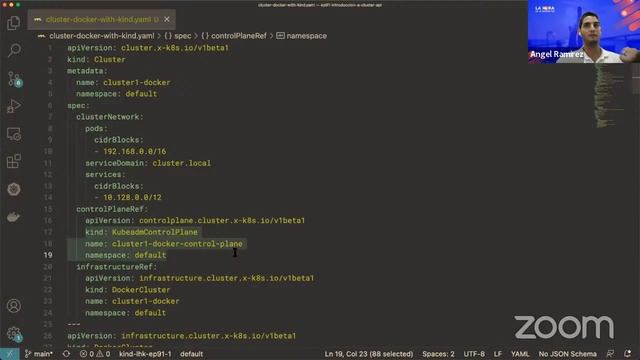Viewport: 640px width, 360px height.
Task: Open the Manage settings gear
Action: (x=14, y=334)
